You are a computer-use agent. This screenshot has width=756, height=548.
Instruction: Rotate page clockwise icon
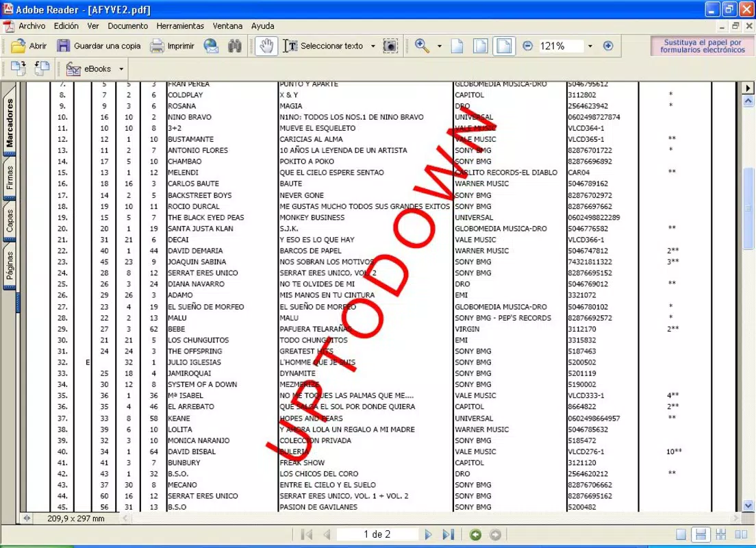[18, 68]
